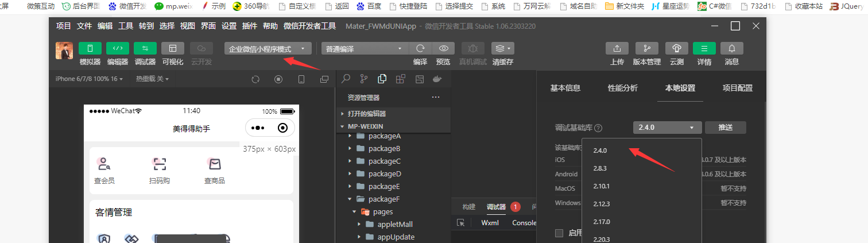Open iPhone 6/7/8 device dropdown

tap(90, 79)
